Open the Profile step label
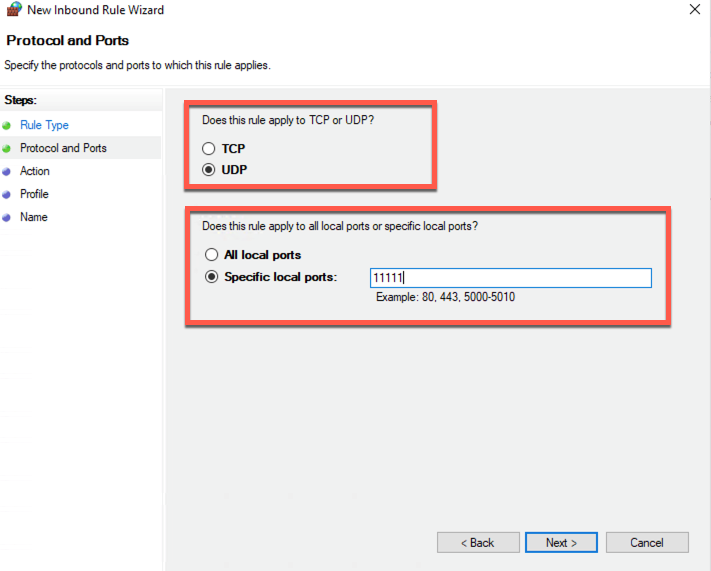Image resolution: width=711 pixels, height=571 pixels. pos(34,194)
